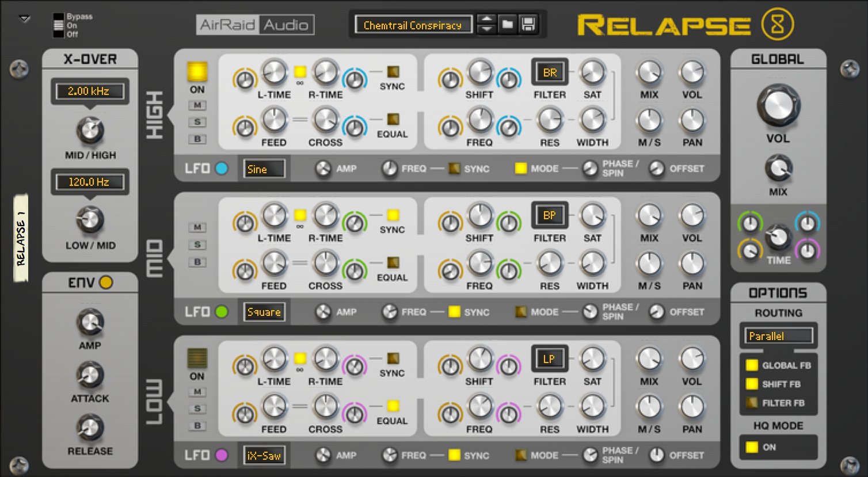Image resolution: width=868 pixels, height=477 pixels.
Task: Click the HIGH band SHIFT knob
Action: [479, 71]
